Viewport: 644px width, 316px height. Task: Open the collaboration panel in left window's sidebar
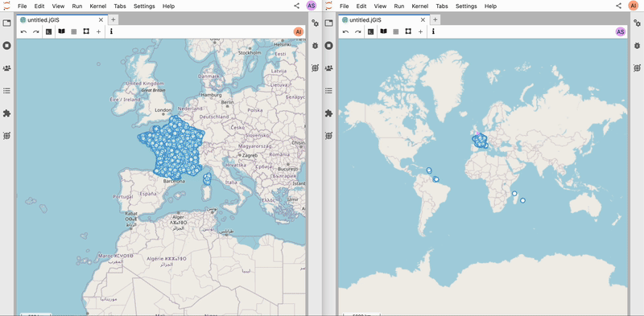pos(6,68)
